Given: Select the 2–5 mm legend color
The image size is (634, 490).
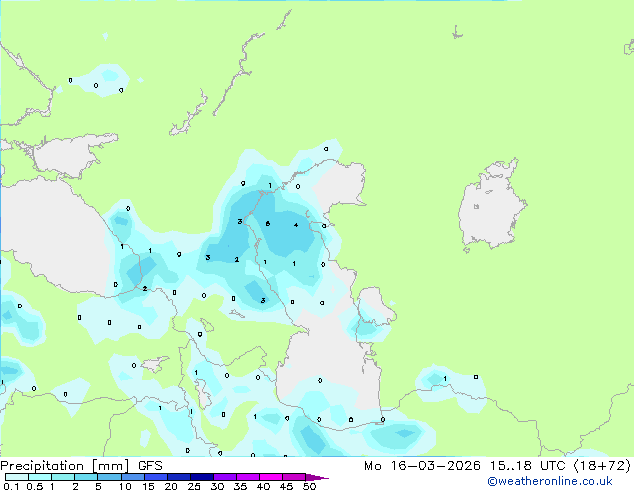Looking at the screenshot, I should pyautogui.click(x=86, y=477).
